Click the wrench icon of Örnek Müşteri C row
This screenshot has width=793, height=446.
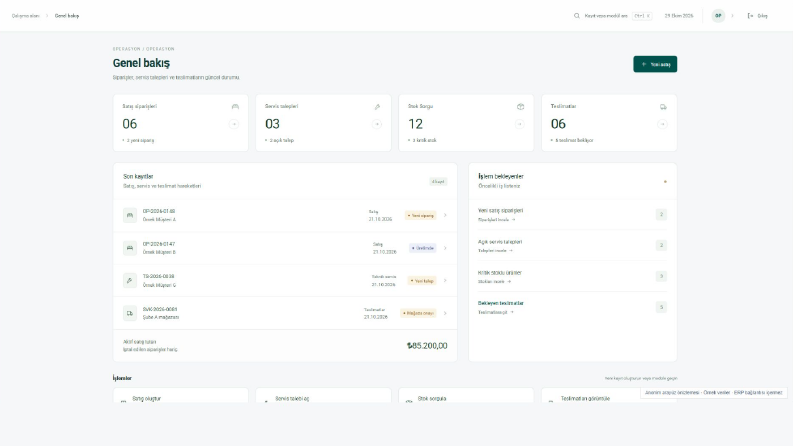click(130, 281)
